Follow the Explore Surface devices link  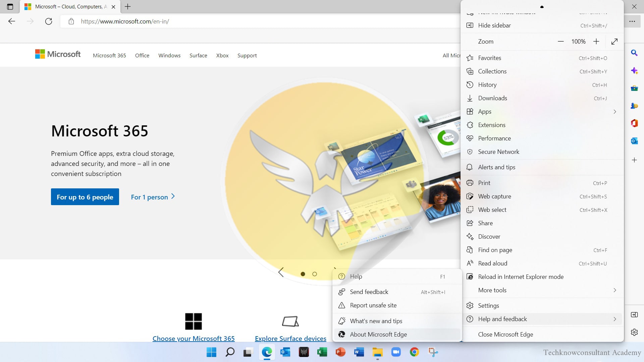[x=290, y=339]
